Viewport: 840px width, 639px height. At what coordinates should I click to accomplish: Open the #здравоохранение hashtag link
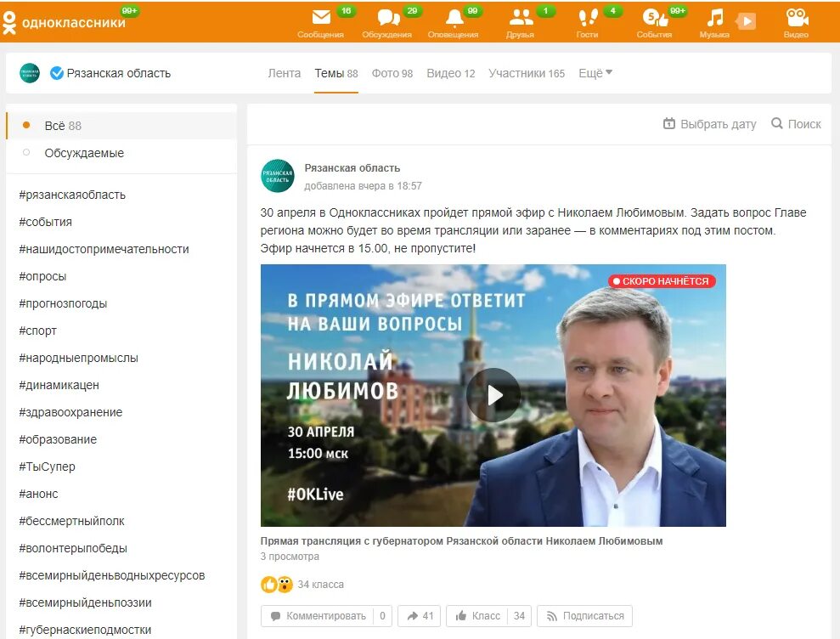70,412
